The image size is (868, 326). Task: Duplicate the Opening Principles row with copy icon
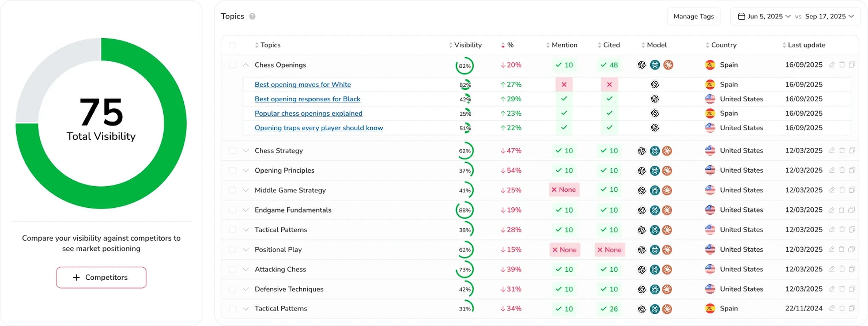tap(852, 170)
